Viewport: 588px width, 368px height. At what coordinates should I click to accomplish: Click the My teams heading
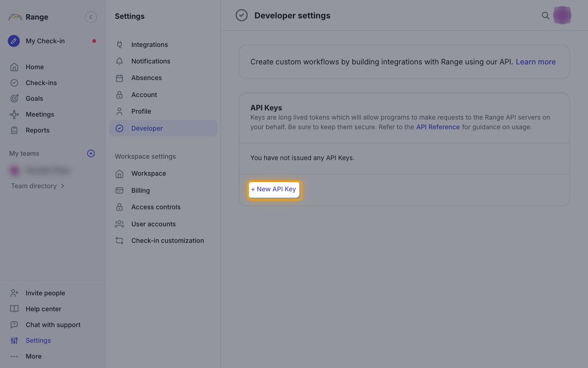[24, 154]
